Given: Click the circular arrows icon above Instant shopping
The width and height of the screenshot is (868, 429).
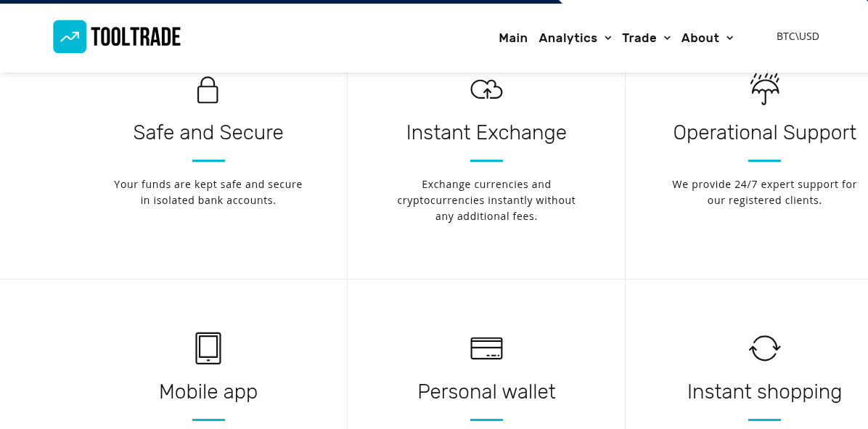Looking at the screenshot, I should 765,348.
